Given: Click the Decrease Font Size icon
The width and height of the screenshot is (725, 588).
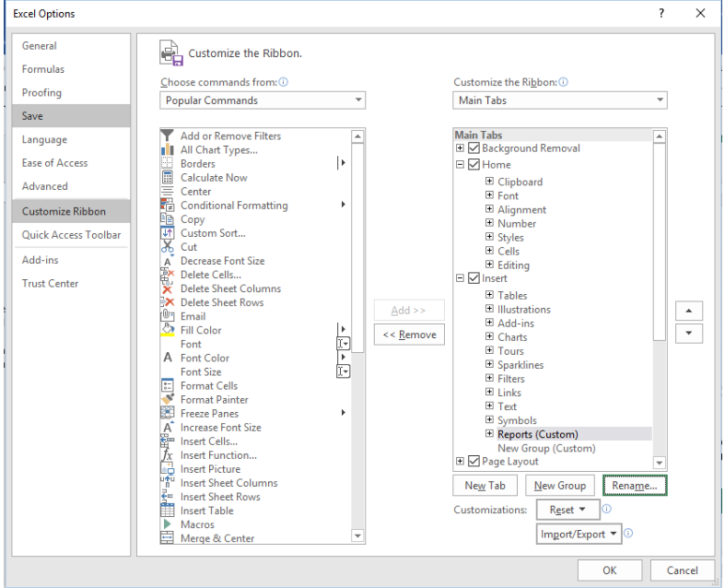Looking at the screenshot, I should click(x=167, y=261).
